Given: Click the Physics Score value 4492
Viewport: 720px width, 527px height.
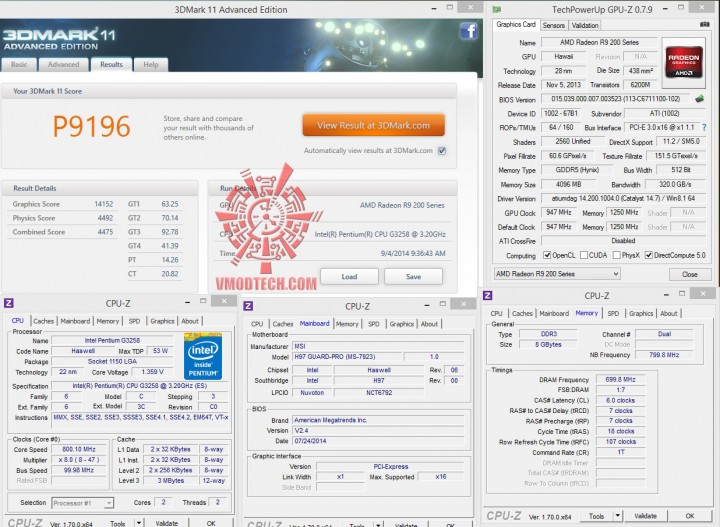Looking at the screenshot, I should click(x=105, y=218).
